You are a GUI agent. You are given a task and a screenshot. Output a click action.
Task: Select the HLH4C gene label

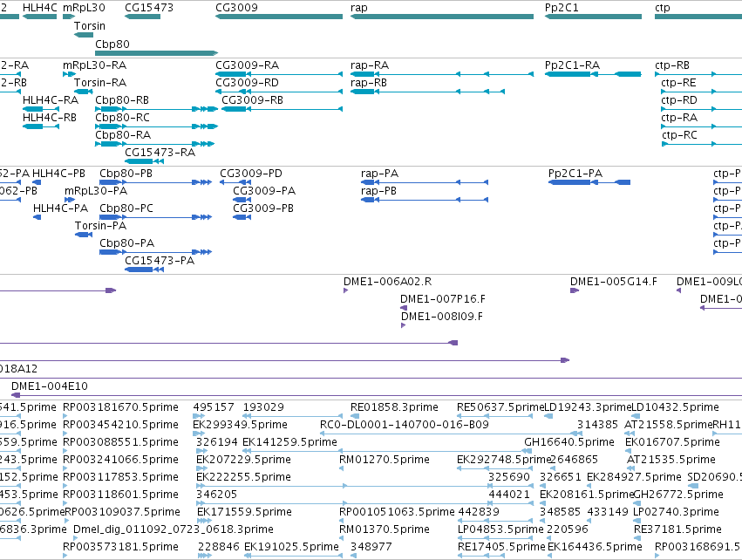(x=40, y=8)
